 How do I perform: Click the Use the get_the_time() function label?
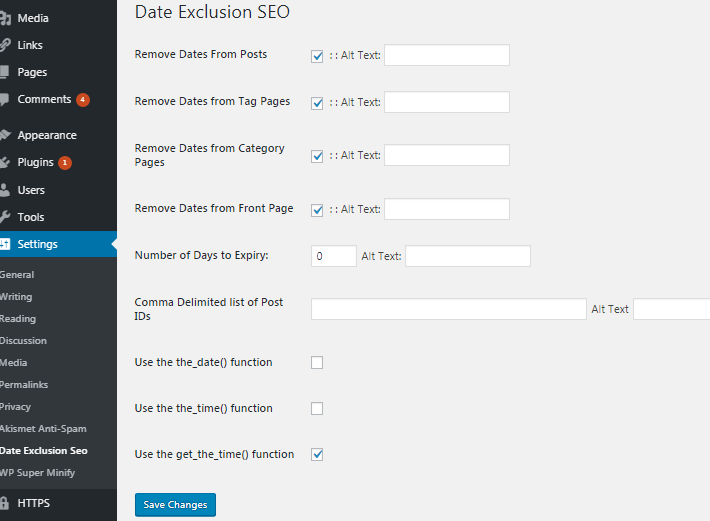point(214,454)
